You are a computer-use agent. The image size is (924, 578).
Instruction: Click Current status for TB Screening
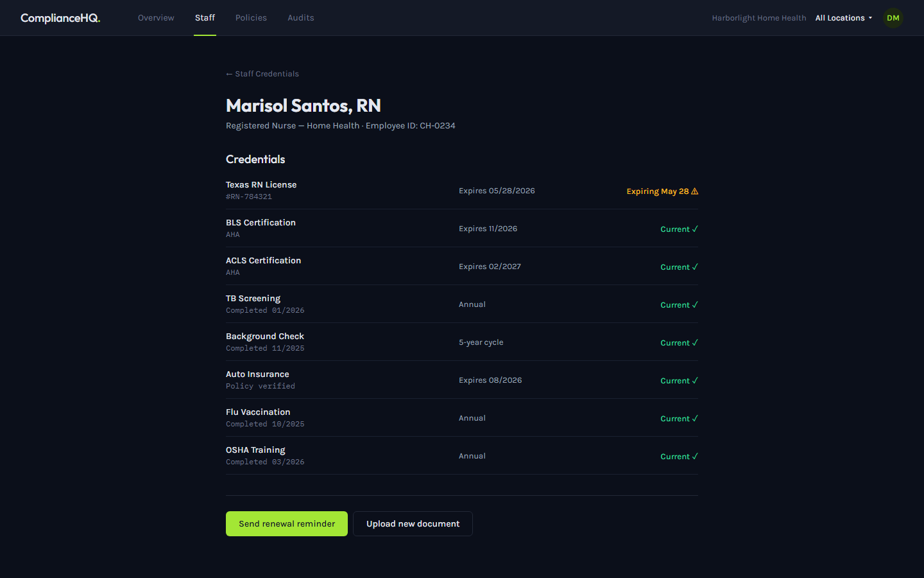pos(679,305)
